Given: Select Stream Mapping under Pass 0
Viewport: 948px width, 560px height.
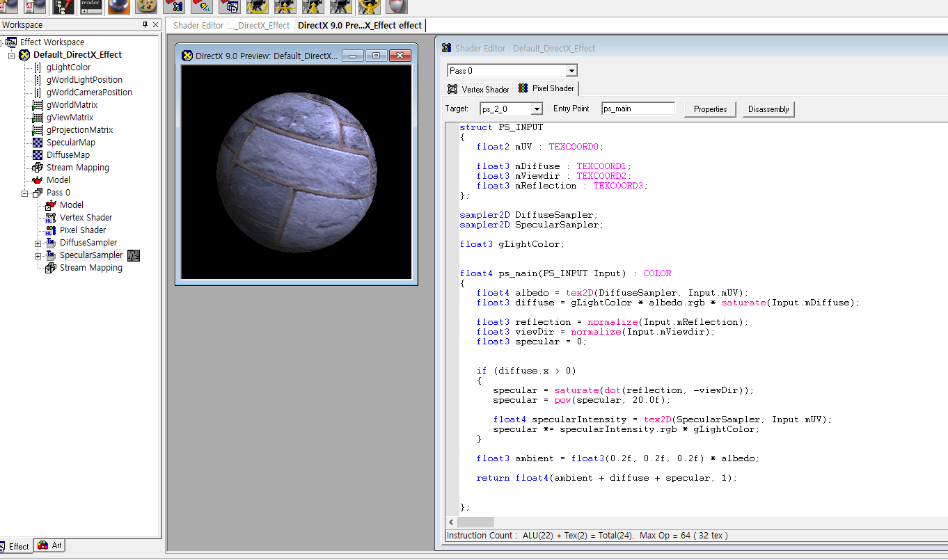Looking at the screenshot, I should 91,268.
